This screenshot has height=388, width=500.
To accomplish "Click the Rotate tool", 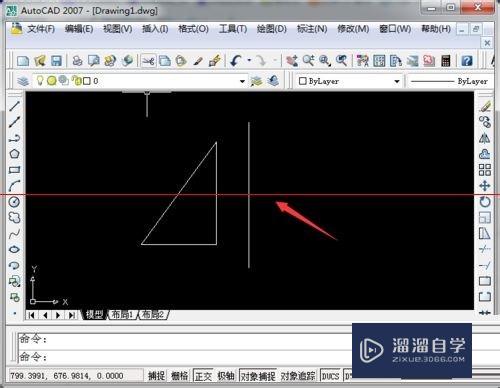I will (x=485, y=202).
